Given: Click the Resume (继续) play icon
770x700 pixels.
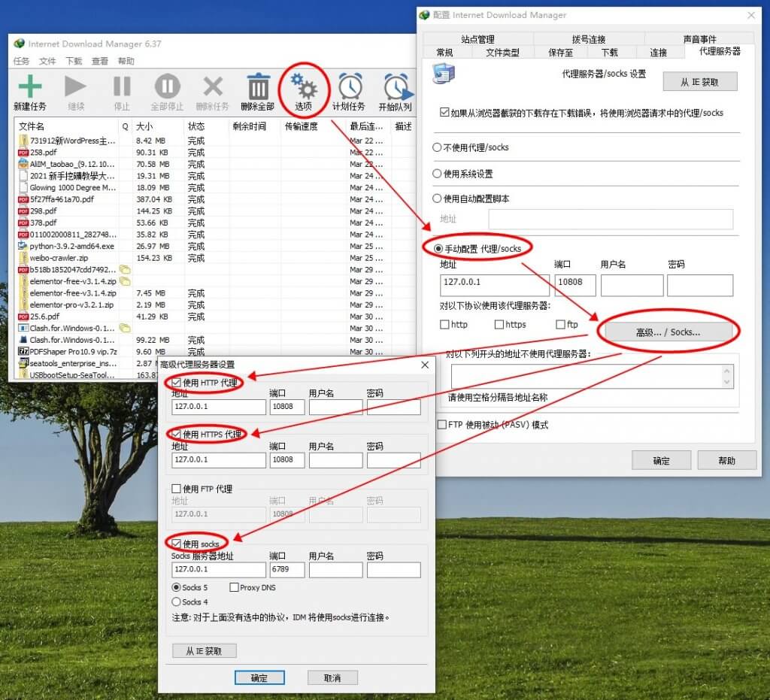Looking at the screenshot, I should pyautogui.click(x=75, y=86).
